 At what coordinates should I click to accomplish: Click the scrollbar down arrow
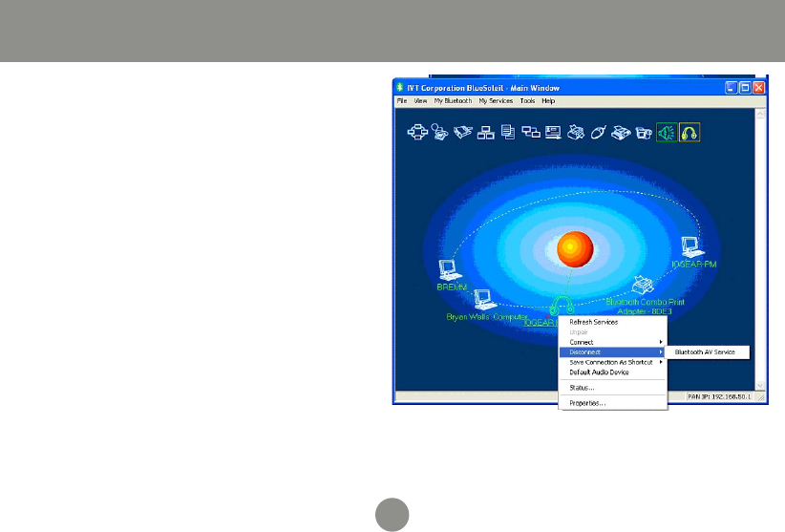click(760, 385)
